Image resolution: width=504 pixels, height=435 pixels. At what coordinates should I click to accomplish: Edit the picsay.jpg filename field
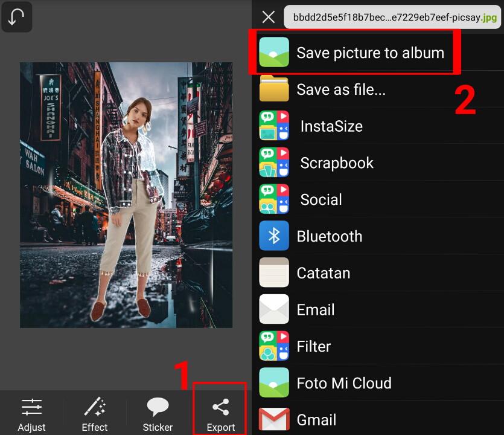392,17
